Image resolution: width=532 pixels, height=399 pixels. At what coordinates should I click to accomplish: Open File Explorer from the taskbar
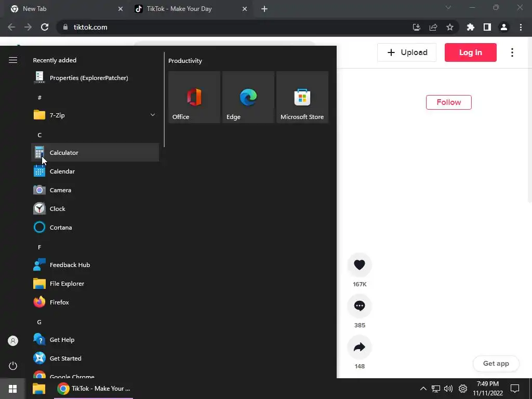[x=39, y=389]
